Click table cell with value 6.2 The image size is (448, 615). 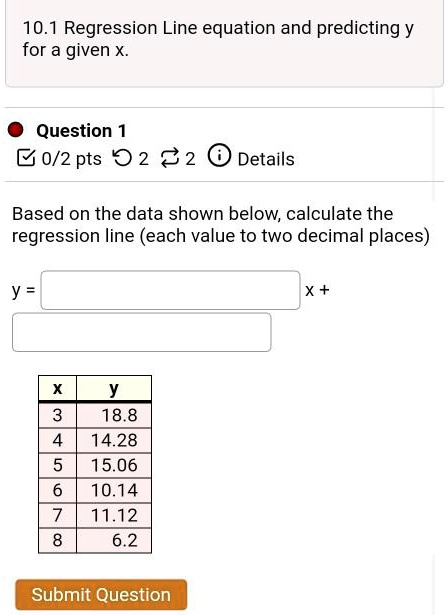[114, 540]
